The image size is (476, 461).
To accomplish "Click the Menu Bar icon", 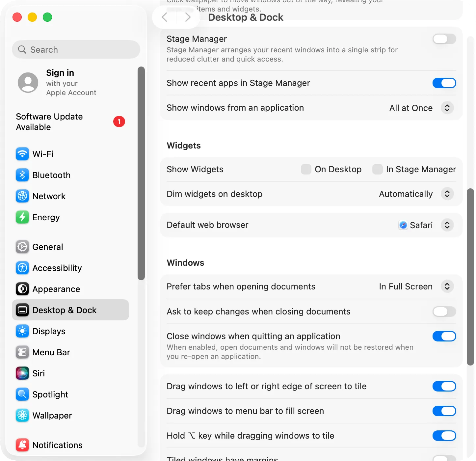I will [x=22, y=352].
